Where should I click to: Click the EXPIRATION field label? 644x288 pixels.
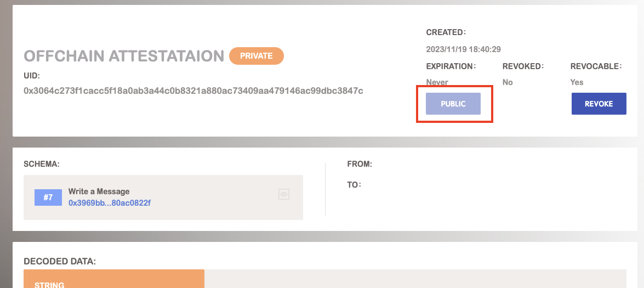click(x=451, y=66)
